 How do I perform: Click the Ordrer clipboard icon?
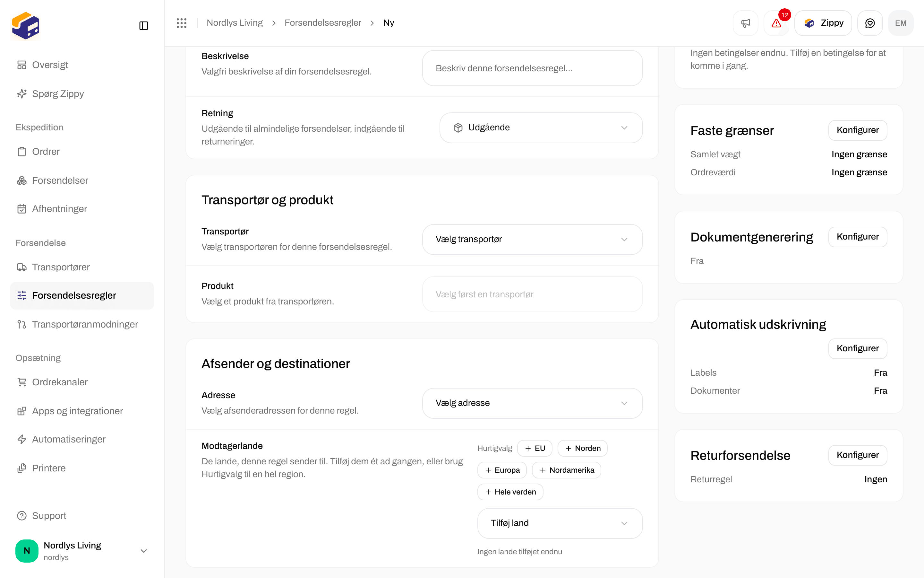22,151
